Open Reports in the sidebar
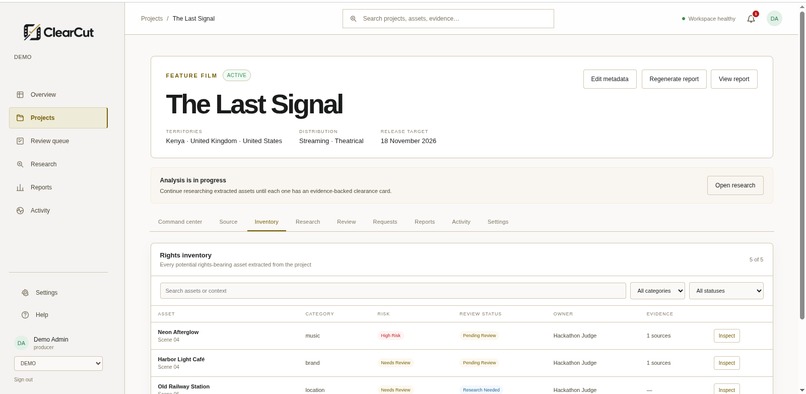Screen dimensions: 806x394 point(58,187)
